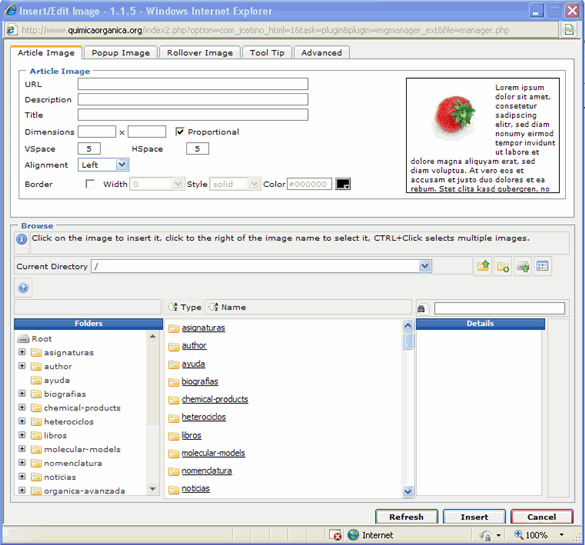Click the page icon beside the URL
Viewport: 585px width, 545px height.
(x=11, y=30)
